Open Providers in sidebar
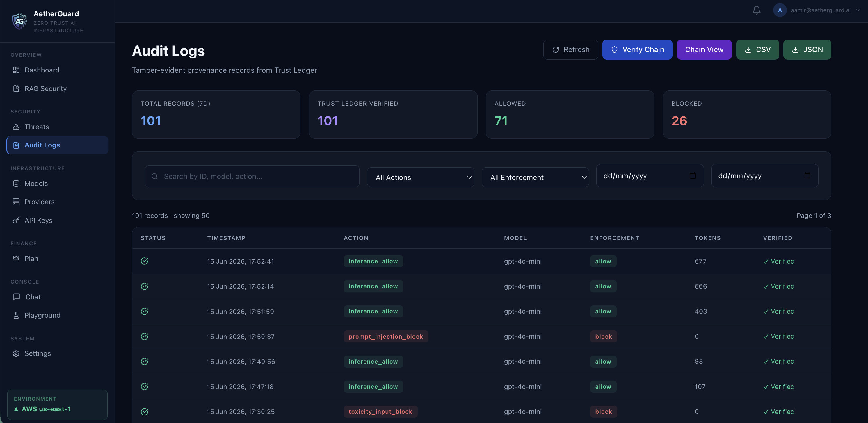Screen dimensions: 868x423 tap(57, 202)
